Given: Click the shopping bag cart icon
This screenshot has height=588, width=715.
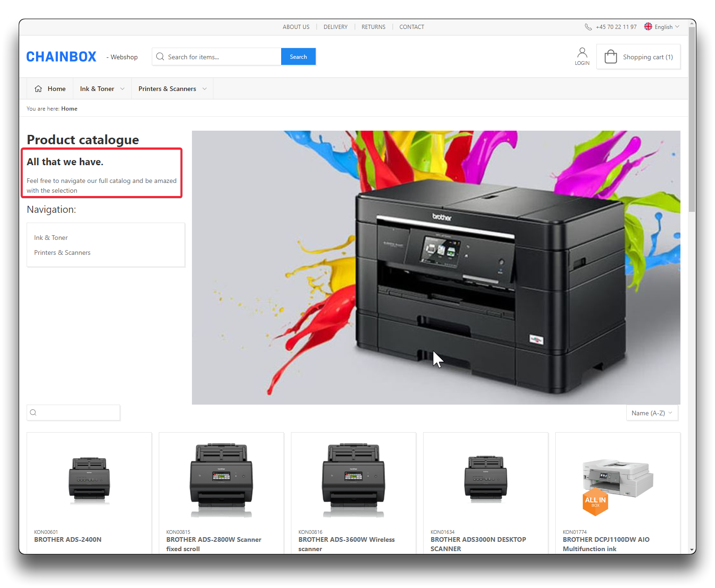Looking at the screenshot, I should [610, 57].
